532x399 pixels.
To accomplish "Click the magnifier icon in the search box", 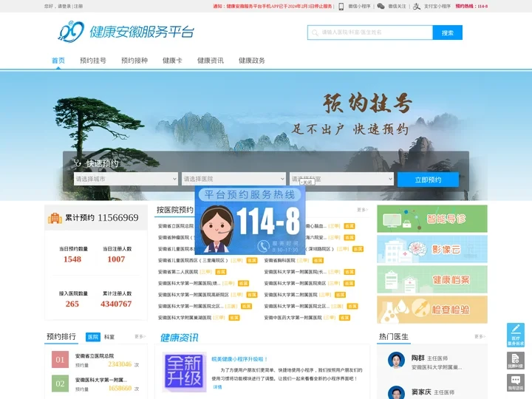I will tap(315, 33).
